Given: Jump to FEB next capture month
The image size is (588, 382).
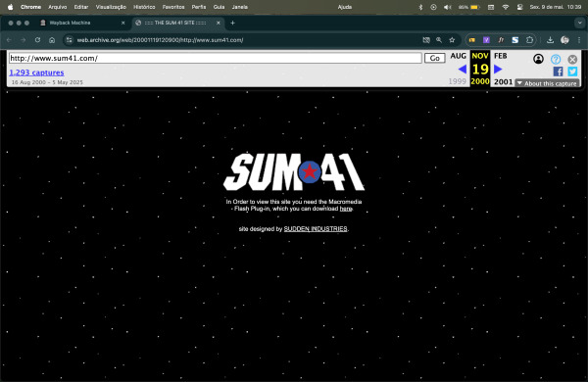Looking at the screenshot, I should [500, 56].
